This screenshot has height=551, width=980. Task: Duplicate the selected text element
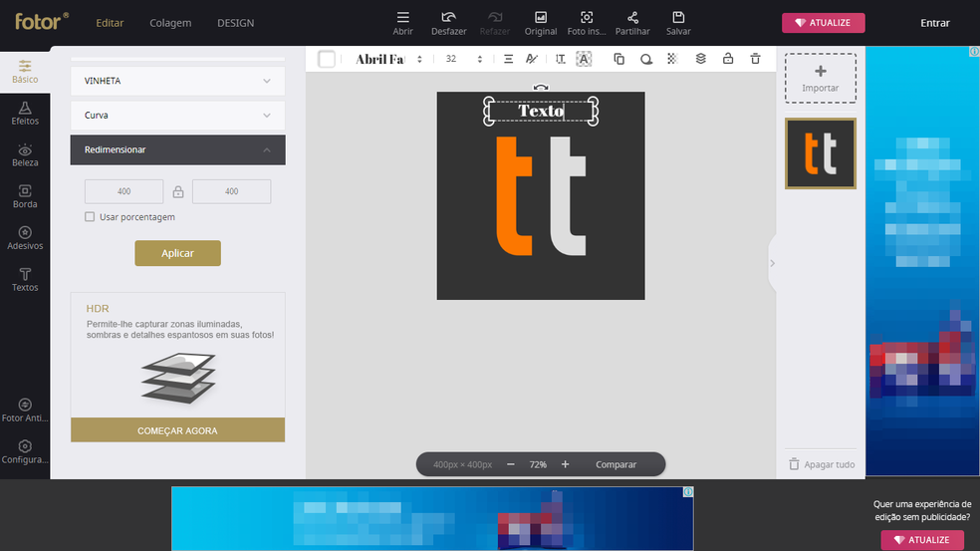pyautogui.click(x=618, y=59)
